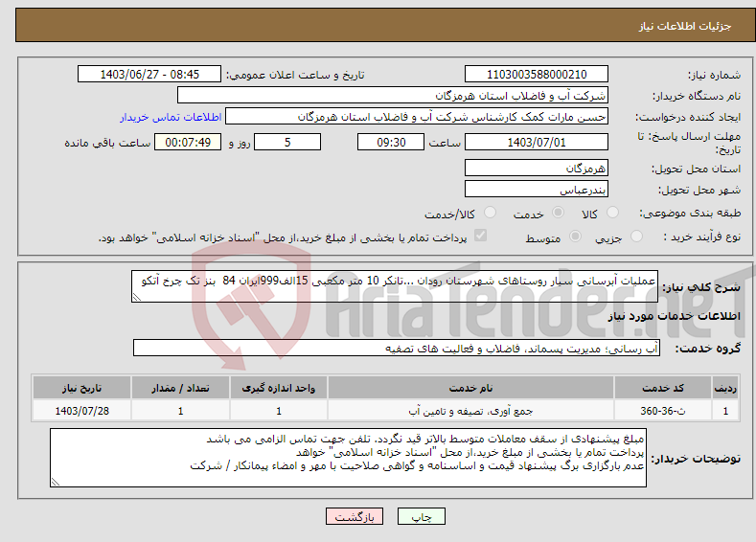This screenshot has width=756, height=542.
Task: Click the ردیف column header
Action: 725,388
